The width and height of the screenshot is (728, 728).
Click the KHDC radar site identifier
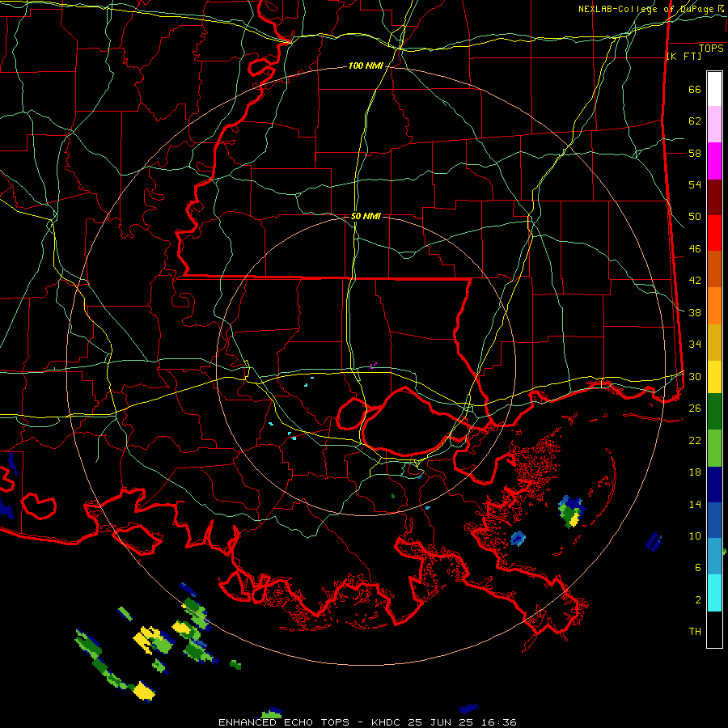coord(387,722)
